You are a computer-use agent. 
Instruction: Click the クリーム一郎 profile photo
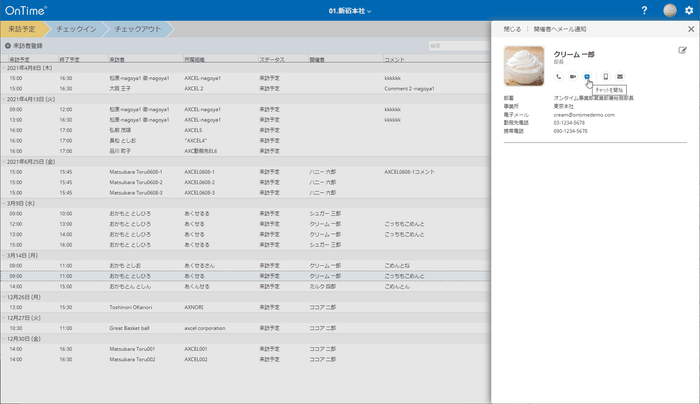point(526,65)
